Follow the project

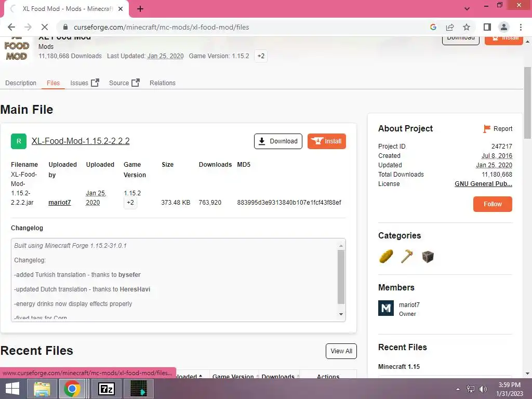tap(493, 204)
